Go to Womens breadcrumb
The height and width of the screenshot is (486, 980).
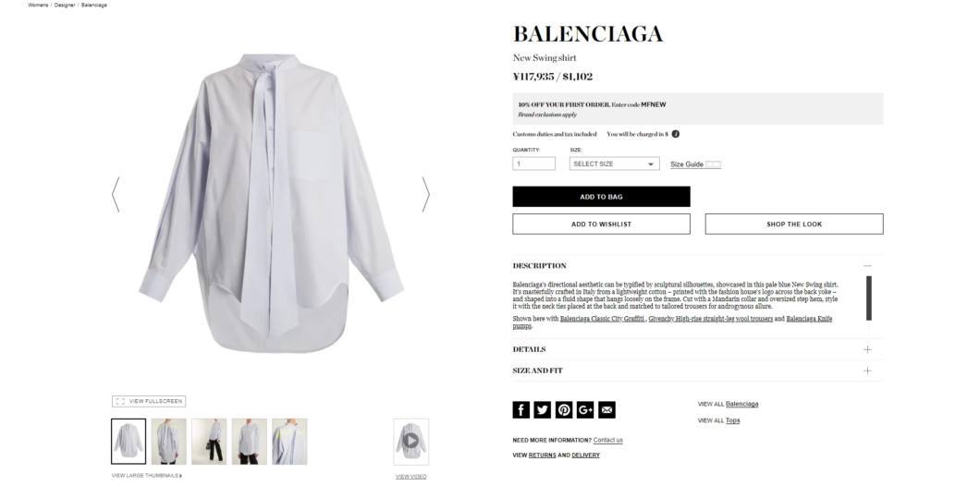(38, 5)
